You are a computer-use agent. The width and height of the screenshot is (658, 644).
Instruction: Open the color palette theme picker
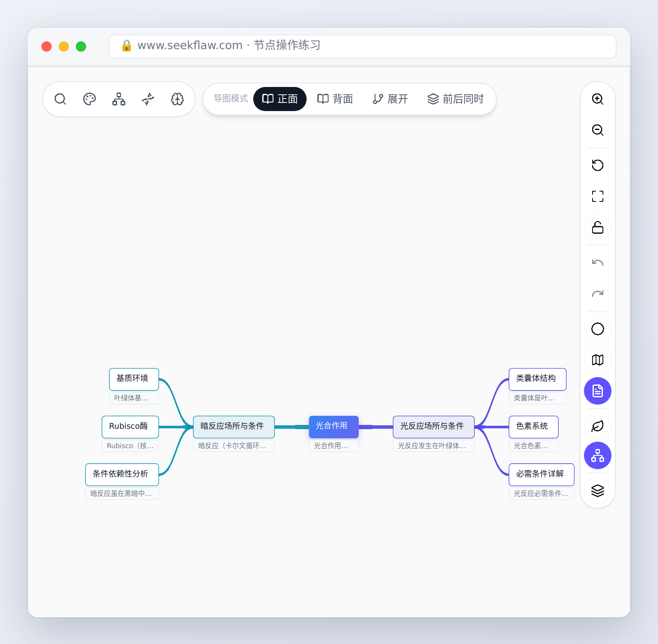[x=90, y=99]
